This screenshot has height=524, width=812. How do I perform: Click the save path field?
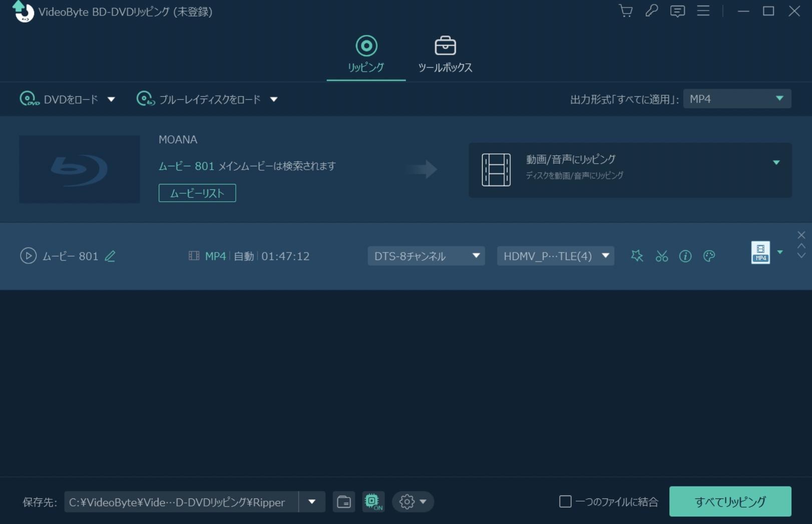click(x=181, y=501)
